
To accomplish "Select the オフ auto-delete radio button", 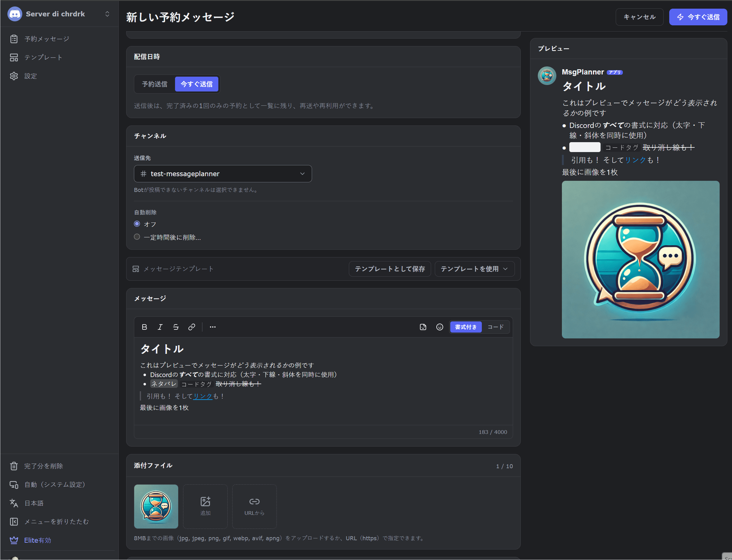I will [x=137, y=224].
